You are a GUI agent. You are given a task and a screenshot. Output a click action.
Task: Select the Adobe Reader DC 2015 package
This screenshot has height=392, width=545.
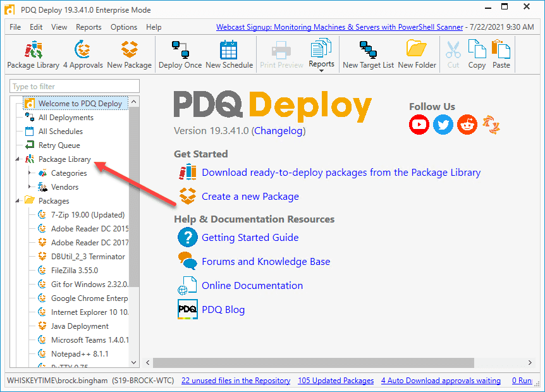point(90,229)
